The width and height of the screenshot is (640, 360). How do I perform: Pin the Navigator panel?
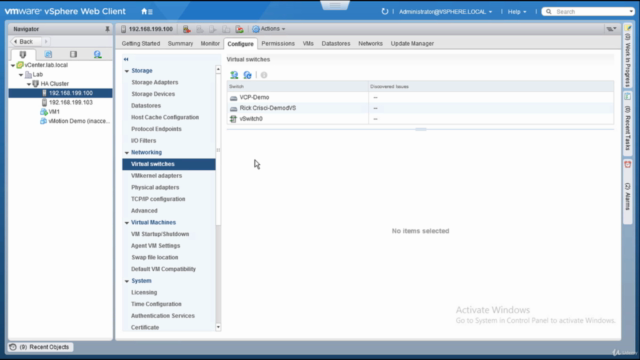point(107,29)
